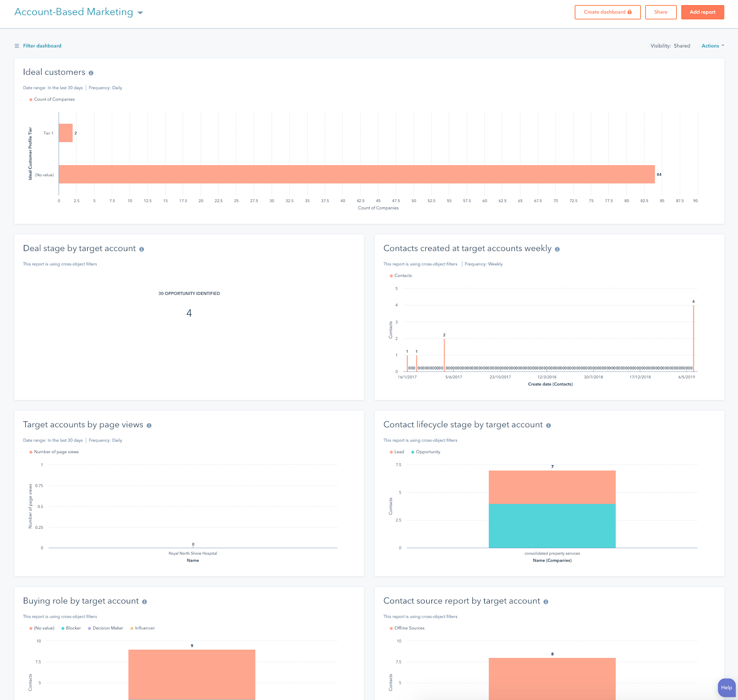Viewport: 738px width, 700px height.
Task: Click the info icon beside "Buying role by target account"
Action: [144, 601]
